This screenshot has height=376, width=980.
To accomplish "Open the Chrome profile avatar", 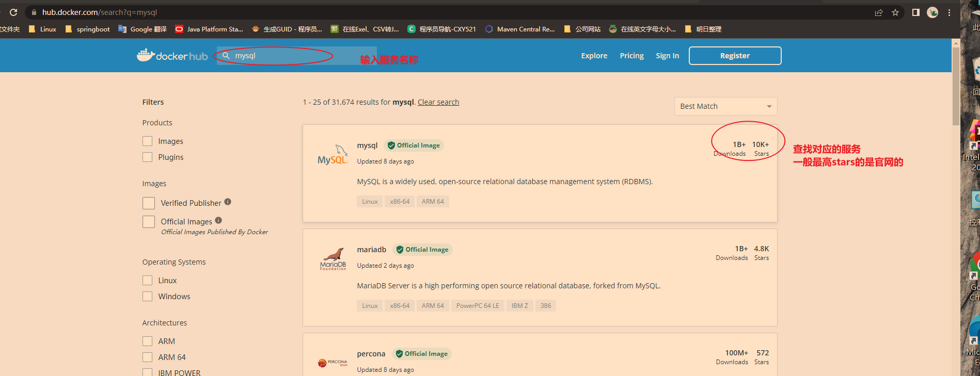I will pyautogui.click(x=932, y=12).
